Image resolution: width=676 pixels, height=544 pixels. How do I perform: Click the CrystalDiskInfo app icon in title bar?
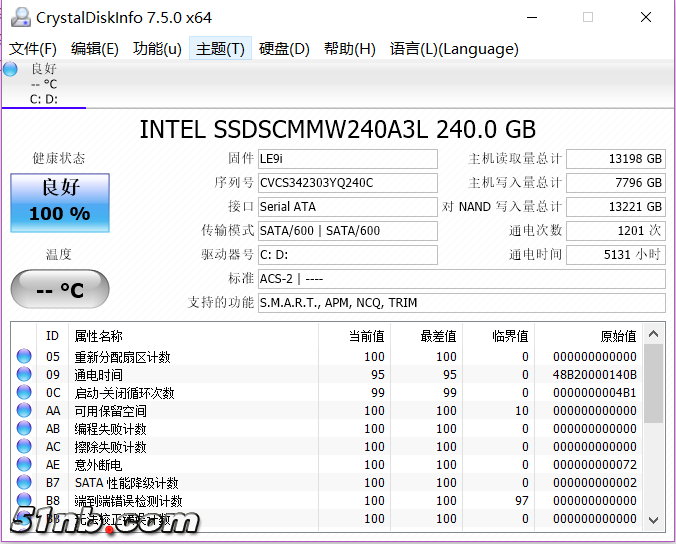click(18, 17)
